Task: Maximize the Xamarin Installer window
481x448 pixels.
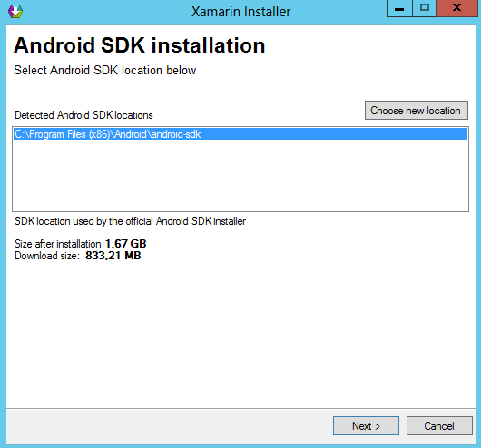Action: (x=424, y=8)
